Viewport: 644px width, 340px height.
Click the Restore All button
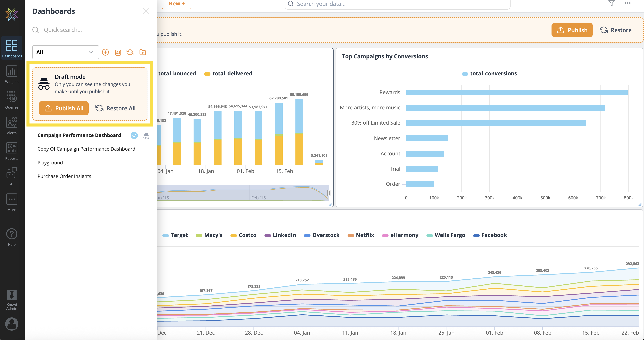point(115,108)
